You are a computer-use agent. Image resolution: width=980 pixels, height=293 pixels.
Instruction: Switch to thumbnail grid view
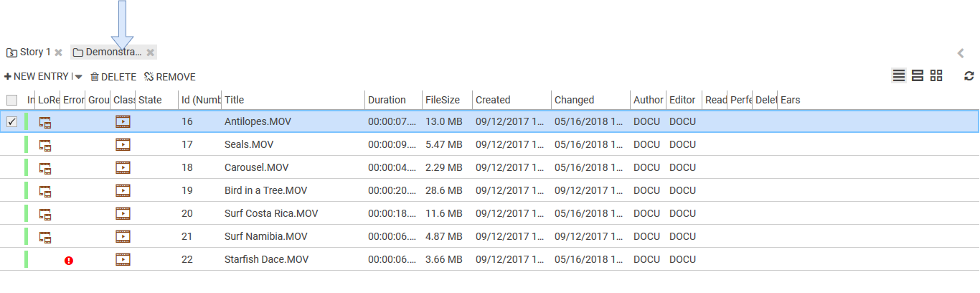[x=936, y=76]
